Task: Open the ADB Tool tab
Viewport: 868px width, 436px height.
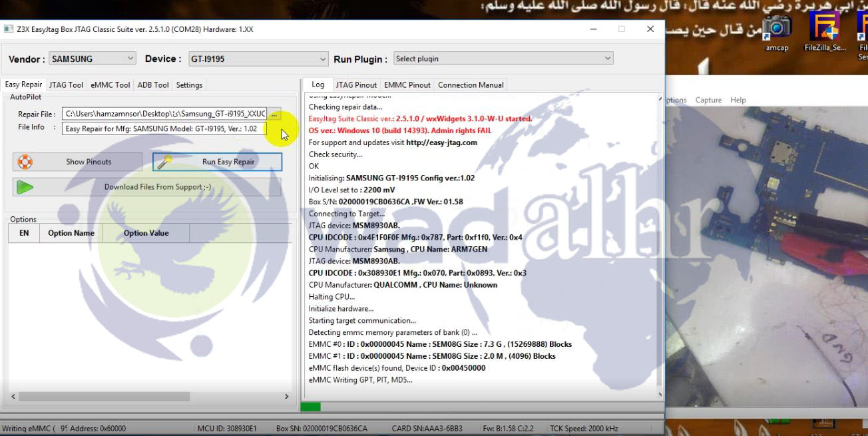Action: coord(153,85)
